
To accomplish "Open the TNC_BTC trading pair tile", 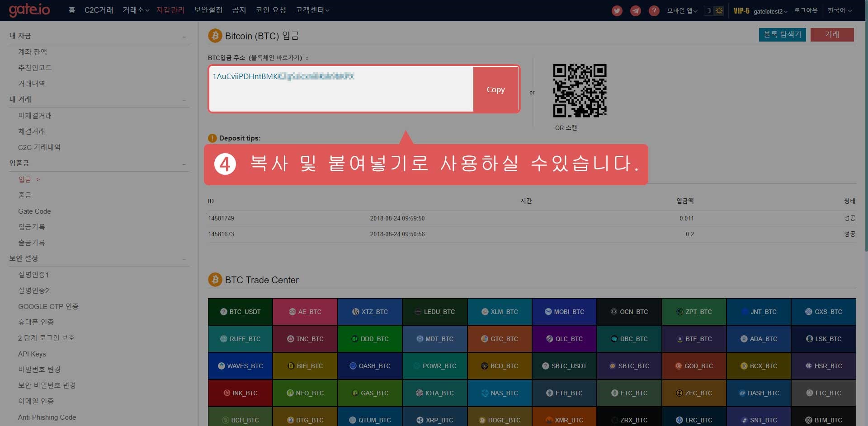I will pos(305,339).
